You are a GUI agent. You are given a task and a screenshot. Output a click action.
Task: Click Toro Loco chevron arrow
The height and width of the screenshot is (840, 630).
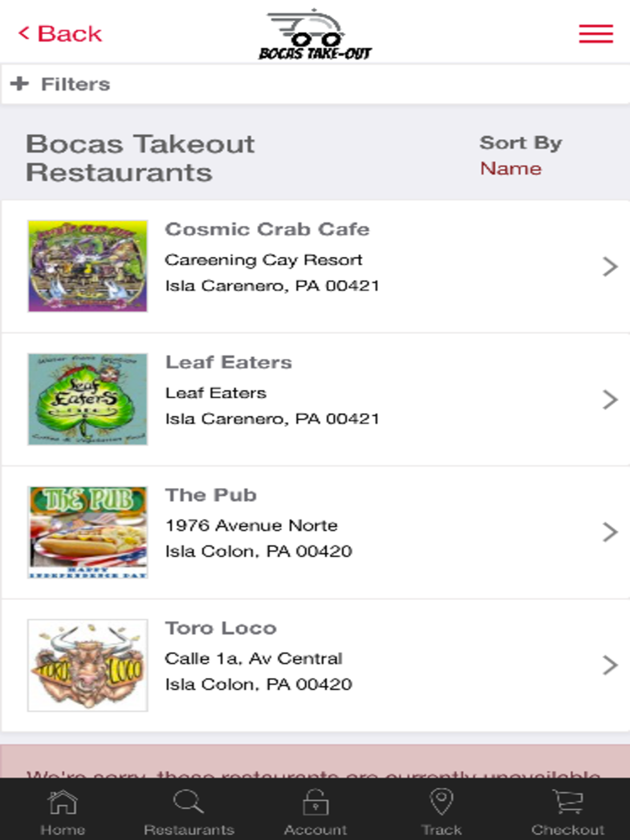tap(609, 665)
